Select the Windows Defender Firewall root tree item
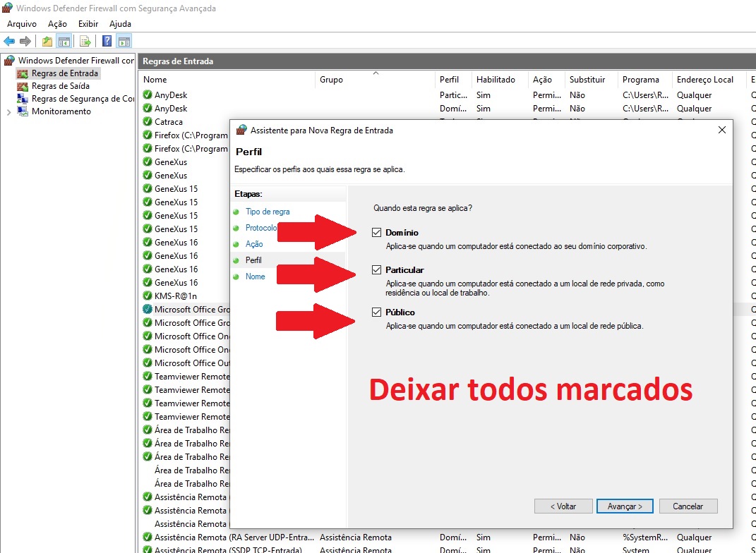Image resolution: width=756 pixels, height=553 pixels. pos(76,61)
